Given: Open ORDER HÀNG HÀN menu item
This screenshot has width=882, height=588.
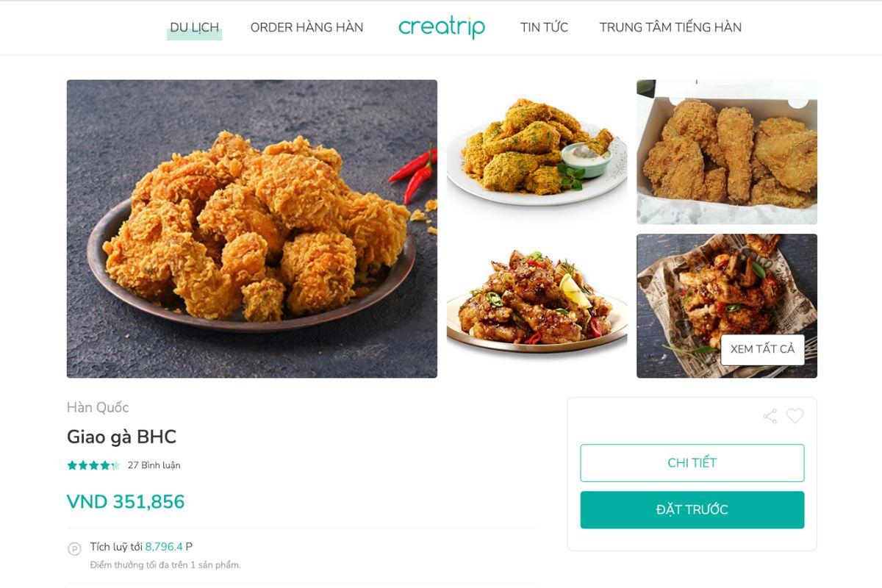Looking at the screenshot, I should pos(306,27).
